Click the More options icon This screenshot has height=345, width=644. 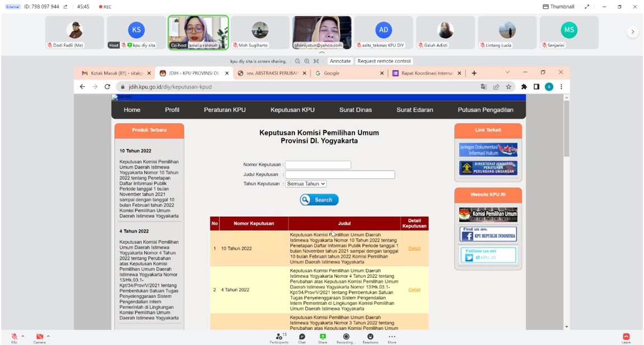click(x=392, y=337)
